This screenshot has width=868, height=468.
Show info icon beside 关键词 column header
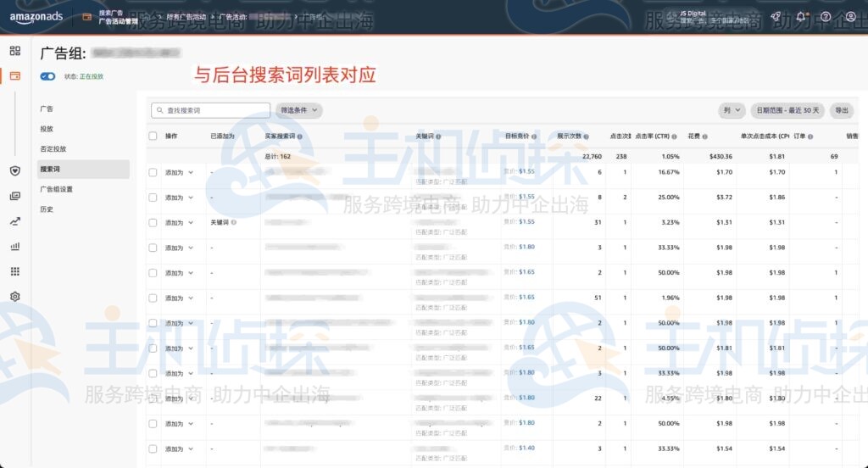coord(438,136)
